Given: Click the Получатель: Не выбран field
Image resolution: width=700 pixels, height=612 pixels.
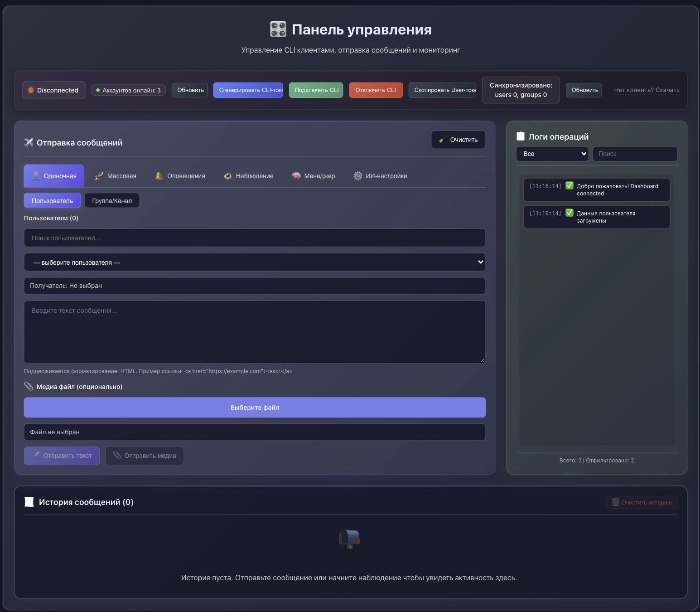Looking at the screenshot, I should pyautogui.click(x=255, y=286).
